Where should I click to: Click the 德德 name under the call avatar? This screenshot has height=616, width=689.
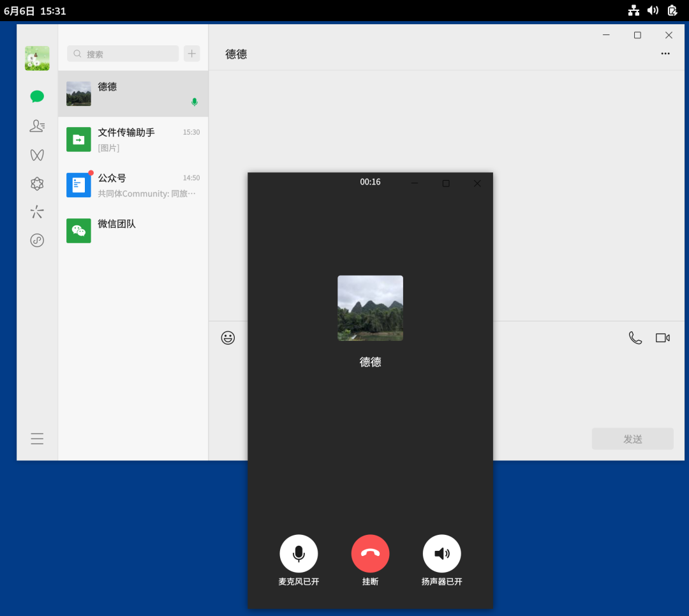371,362
